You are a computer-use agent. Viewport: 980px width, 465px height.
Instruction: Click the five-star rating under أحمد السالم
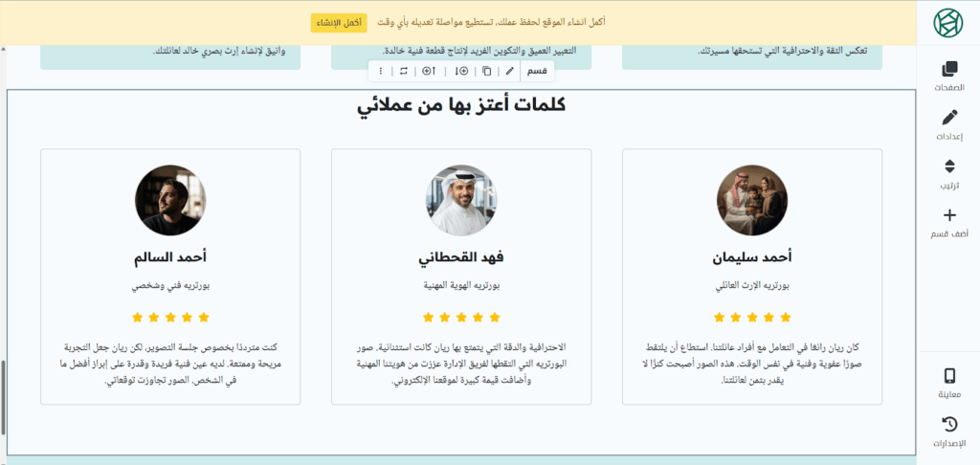pos(170,317)
